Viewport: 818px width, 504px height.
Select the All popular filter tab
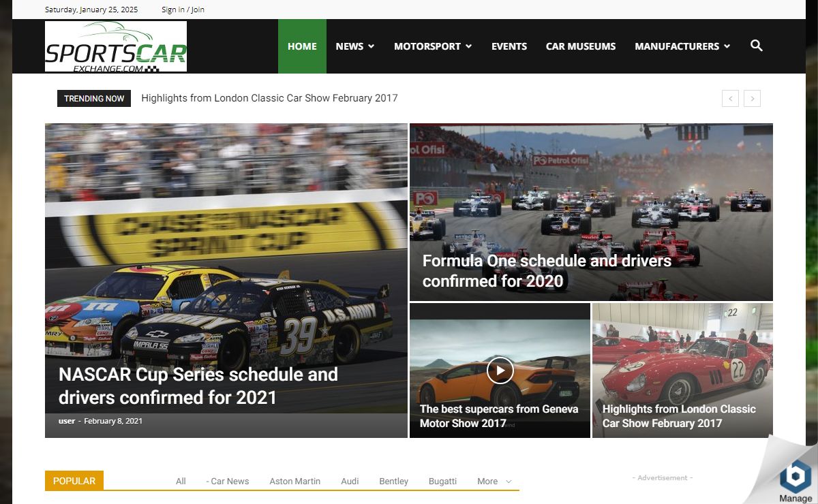tap(181, 481)
